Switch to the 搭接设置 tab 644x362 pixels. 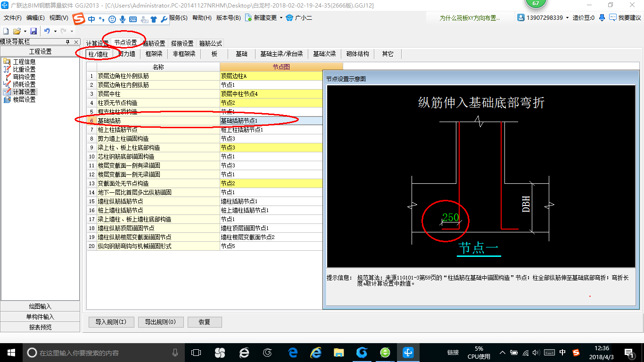coord(182,43)
